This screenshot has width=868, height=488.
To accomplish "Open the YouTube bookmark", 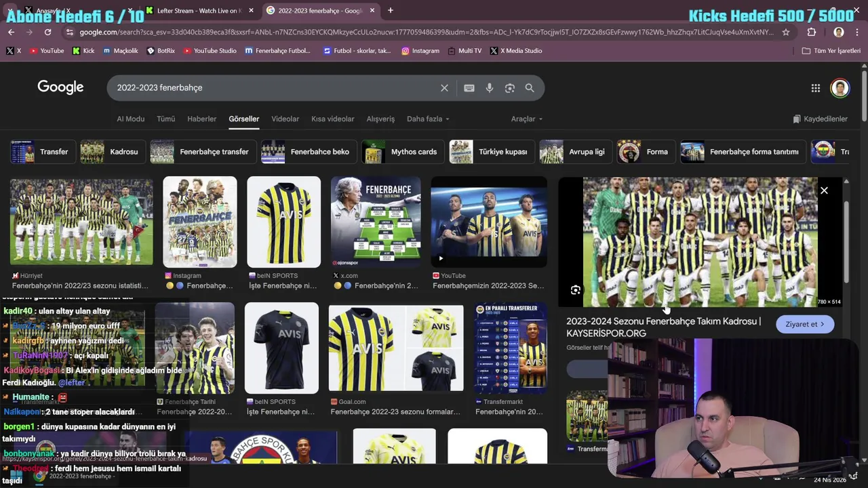I will 47,50.
